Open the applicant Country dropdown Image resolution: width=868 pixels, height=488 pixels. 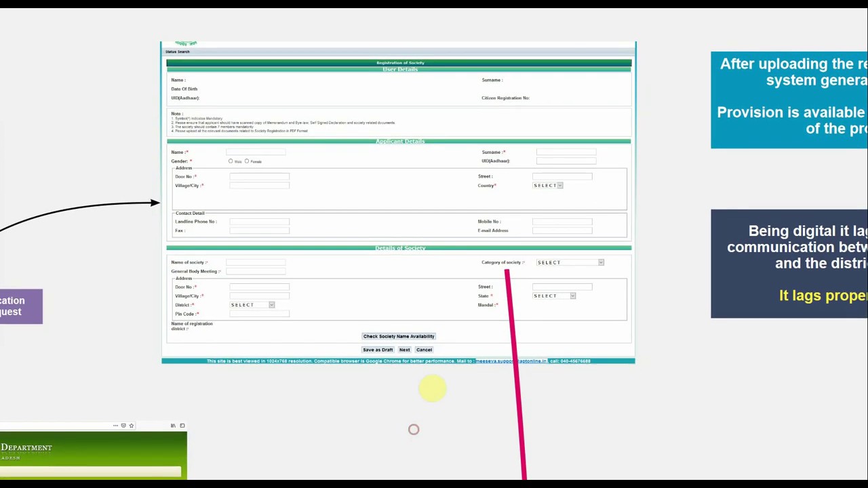click(x=548, y=186)
